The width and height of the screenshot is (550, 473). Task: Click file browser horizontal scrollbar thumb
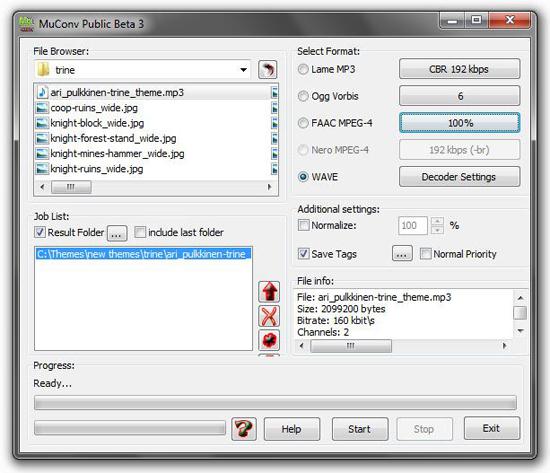coord(71,187)
